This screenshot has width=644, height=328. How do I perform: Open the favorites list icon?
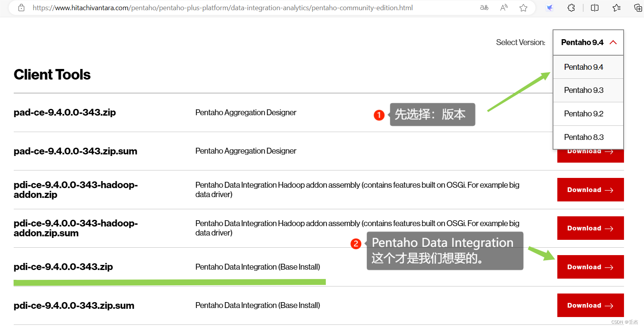pos(617,8)
